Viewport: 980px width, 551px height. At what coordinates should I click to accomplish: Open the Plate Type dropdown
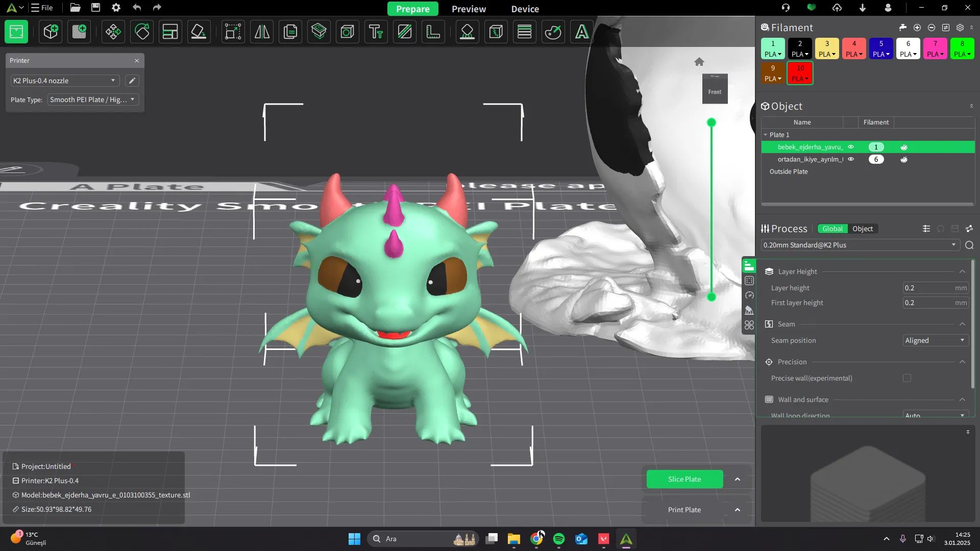tap(93, 99)
